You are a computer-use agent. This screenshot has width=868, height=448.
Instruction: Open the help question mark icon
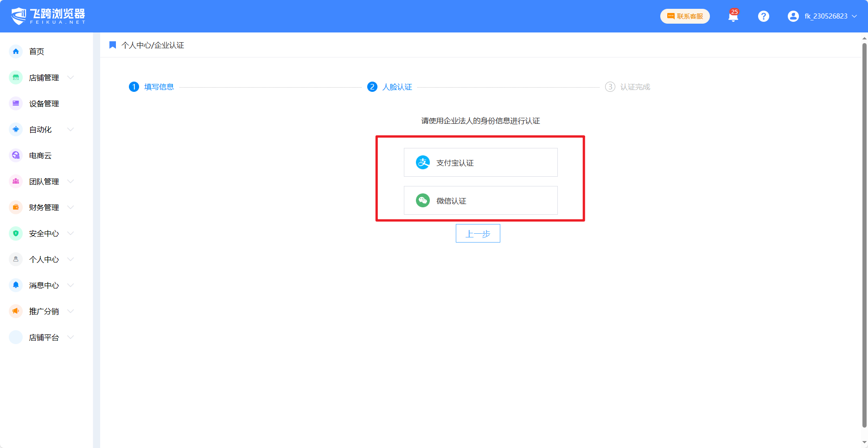click(x=763, y=16)
